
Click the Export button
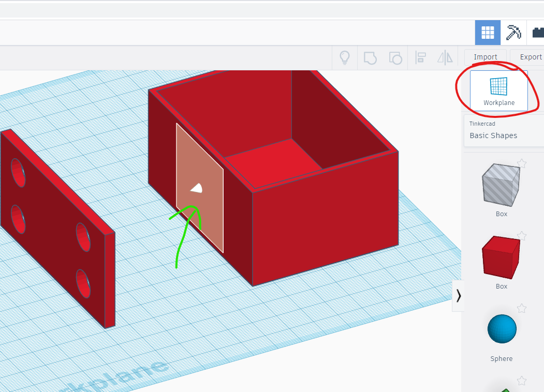pyautogui.click(x=530, y=57)
